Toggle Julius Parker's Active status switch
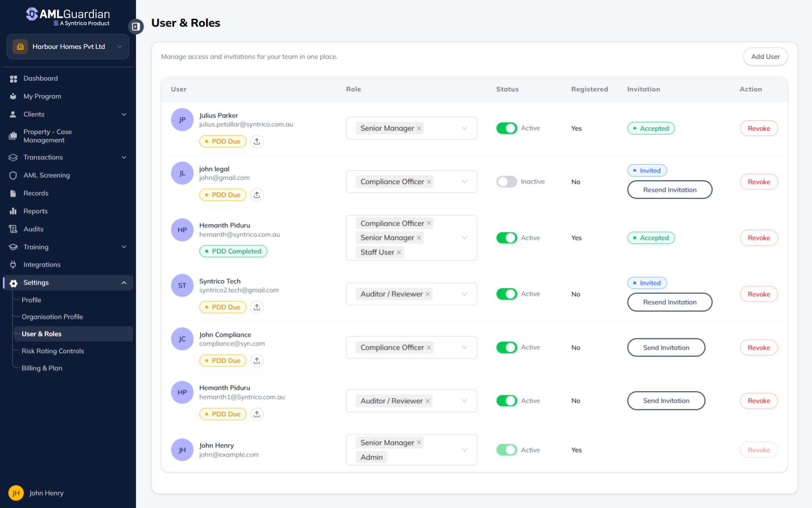The width and height of the screenshot is (812, 508). pyautogui.click(x=506, y=128)
